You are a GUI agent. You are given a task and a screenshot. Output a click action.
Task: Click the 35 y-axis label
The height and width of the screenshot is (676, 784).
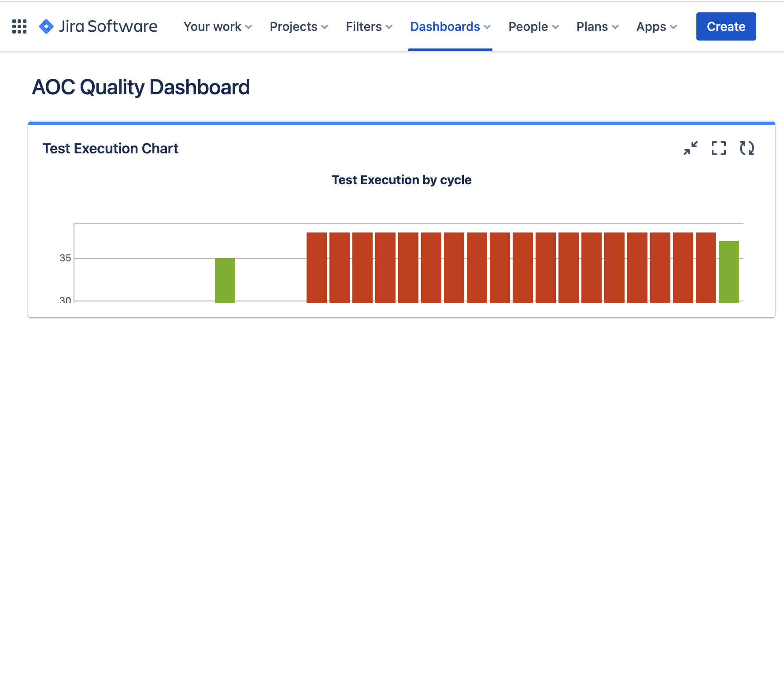pos(65,258)
